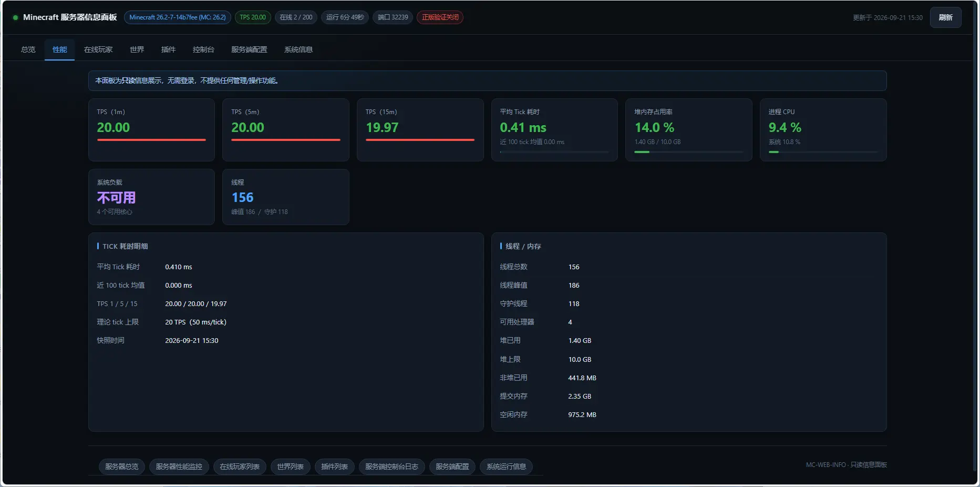Screen dimensions: 980x487
Task: Click the 系统负载 不可用 value
Action: pyautogui.click(x=116, y=198)
